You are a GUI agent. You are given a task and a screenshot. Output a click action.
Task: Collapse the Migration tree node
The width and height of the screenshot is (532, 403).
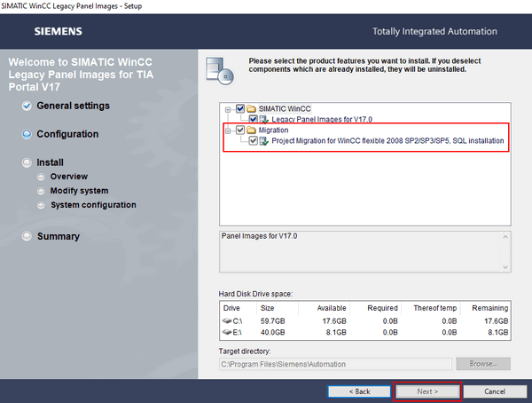(228, 130)
